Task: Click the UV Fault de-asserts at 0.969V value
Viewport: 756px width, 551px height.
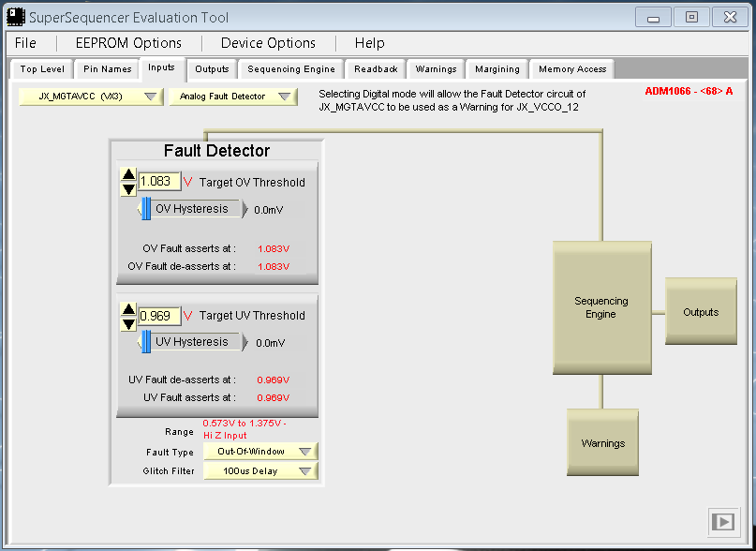Action: coord(274,380)
